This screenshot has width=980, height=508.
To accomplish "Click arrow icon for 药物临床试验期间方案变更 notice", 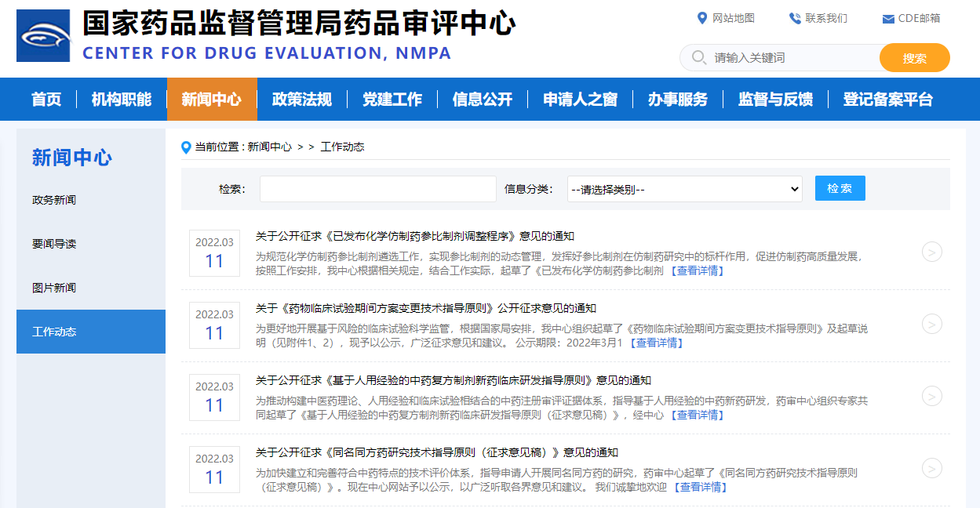I will (x=931, y=324).
